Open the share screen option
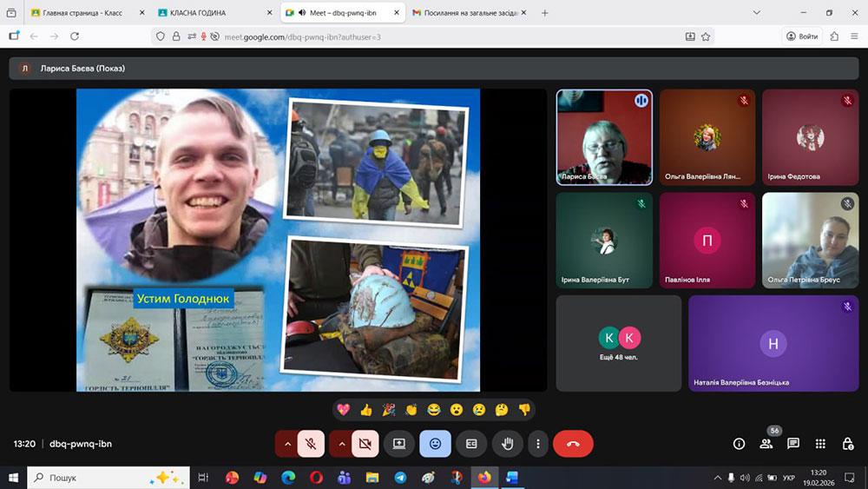The height and width of the screenshot is (489, 868). point(399,444)
